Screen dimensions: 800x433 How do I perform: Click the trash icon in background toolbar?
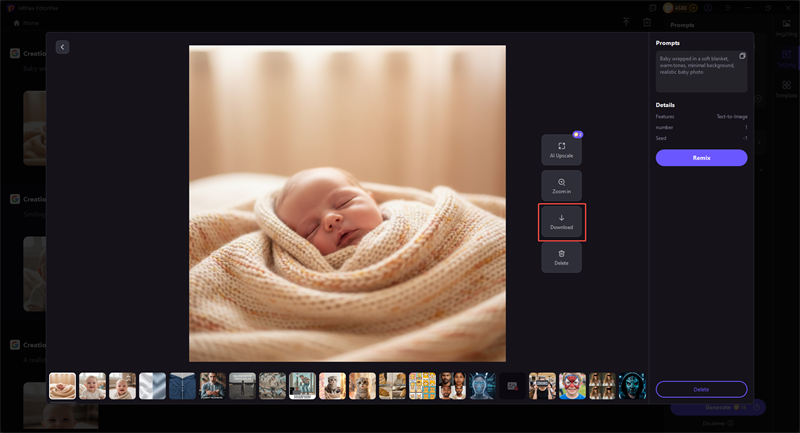coord(647,22)
